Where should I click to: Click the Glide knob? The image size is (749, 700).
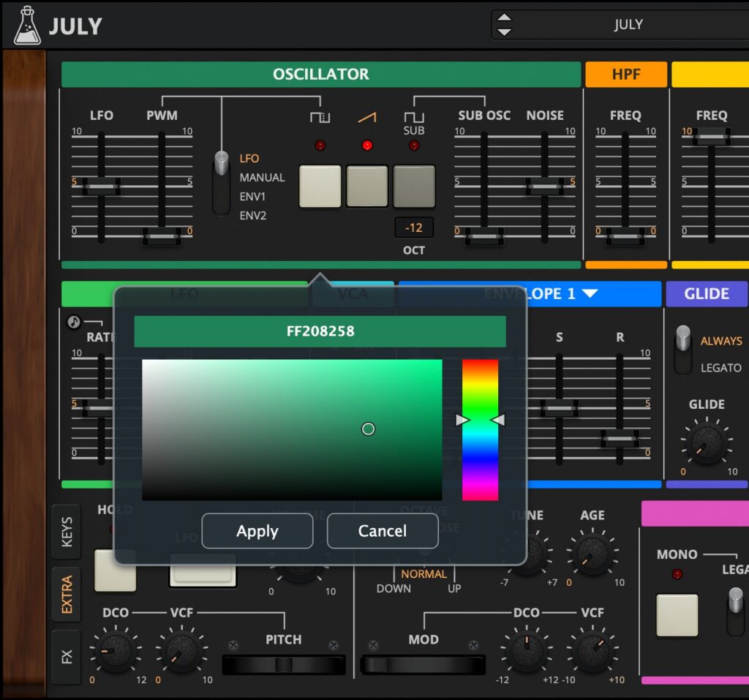coord(706,442)
